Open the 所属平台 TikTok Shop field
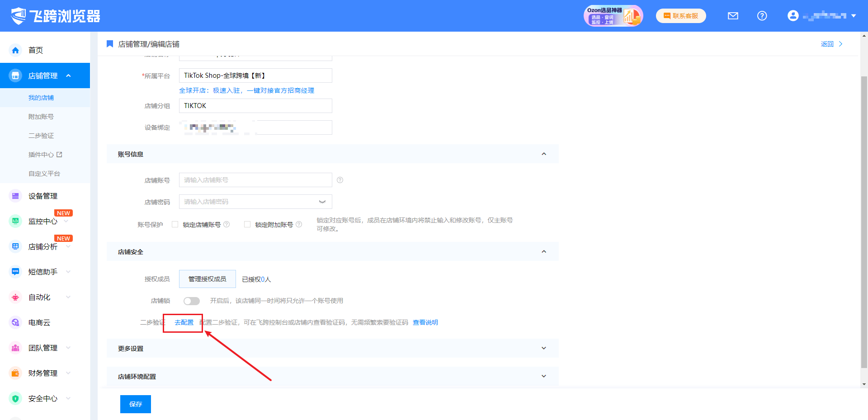 (255, 76)
